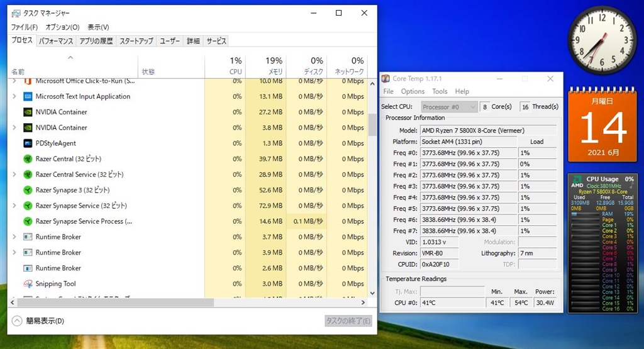
Task: Sort by ディスク column header
Action: [306, 65]
